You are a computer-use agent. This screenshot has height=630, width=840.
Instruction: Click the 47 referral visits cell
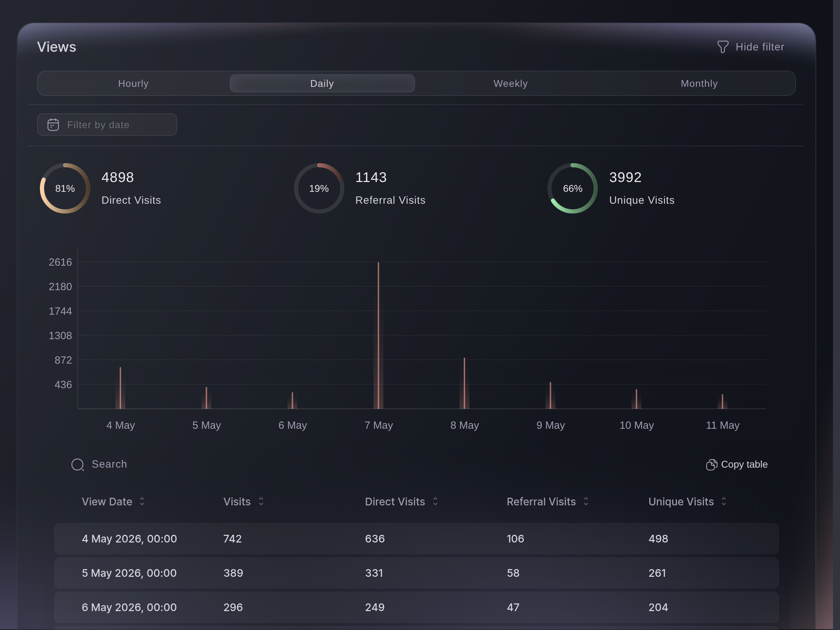(x=513, y=607)
